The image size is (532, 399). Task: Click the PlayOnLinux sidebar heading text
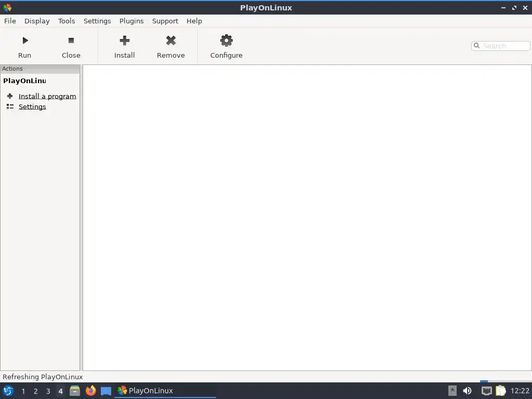tap(24, 81)
